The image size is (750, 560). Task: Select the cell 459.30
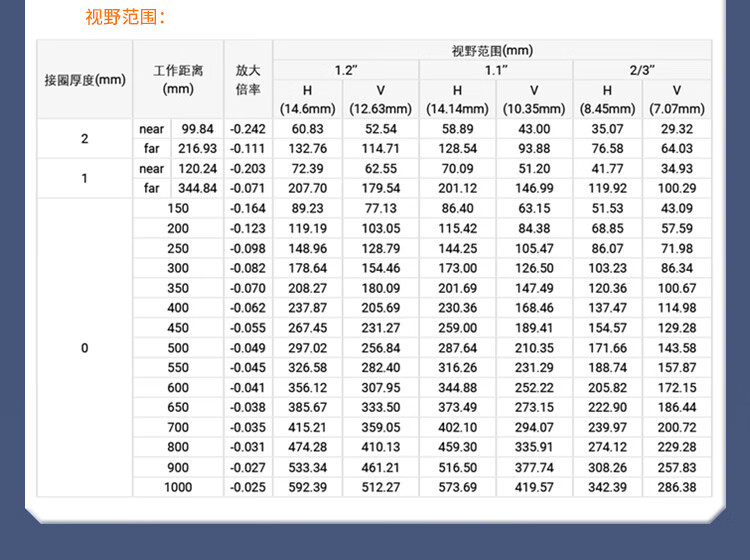(x=457, y=447)
